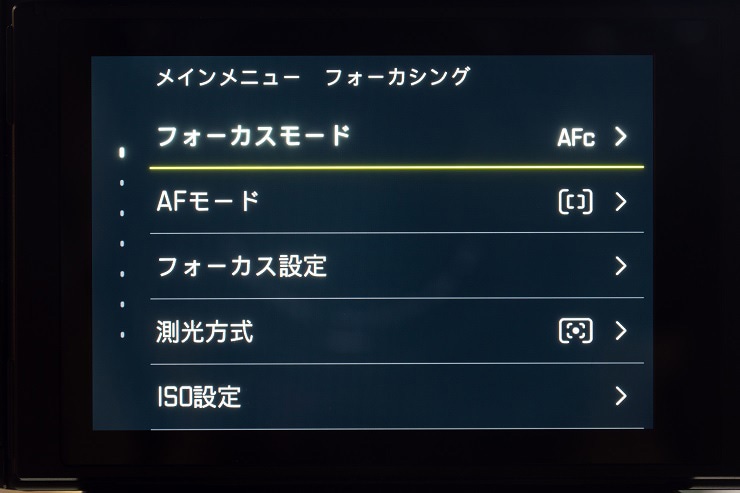Open the 測光方式 menu entry
Viewport: 740px width, 493px height.
click(205, 332)
